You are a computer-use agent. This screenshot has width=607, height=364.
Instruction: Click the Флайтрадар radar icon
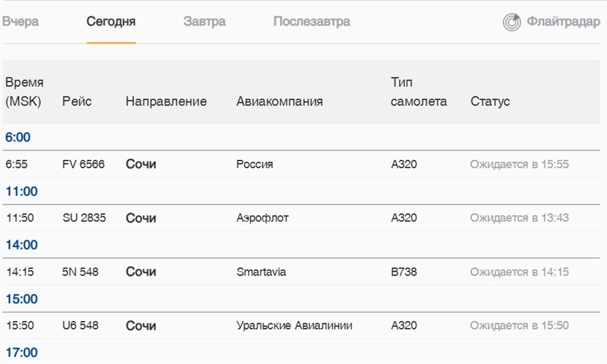pyautogui.click(x=512, y=22)
